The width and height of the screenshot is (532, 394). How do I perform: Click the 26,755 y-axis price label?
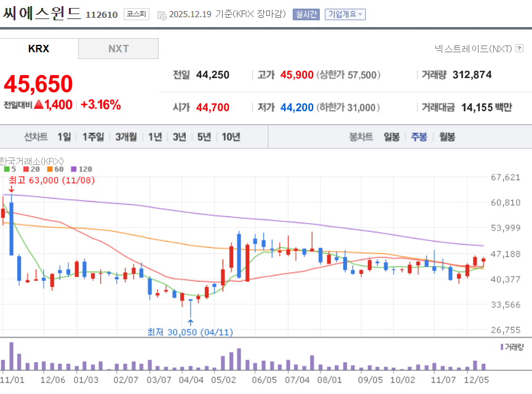[506, 330]
